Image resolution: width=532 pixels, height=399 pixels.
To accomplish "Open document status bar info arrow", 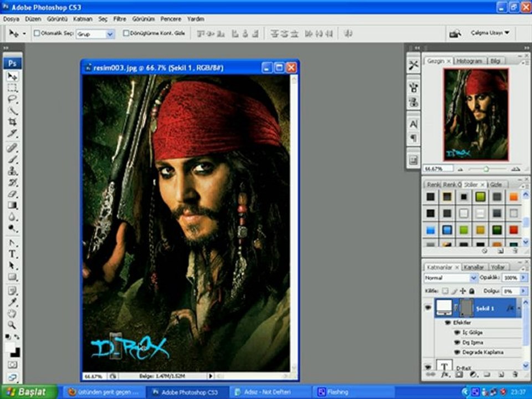I will click(211, 376).
